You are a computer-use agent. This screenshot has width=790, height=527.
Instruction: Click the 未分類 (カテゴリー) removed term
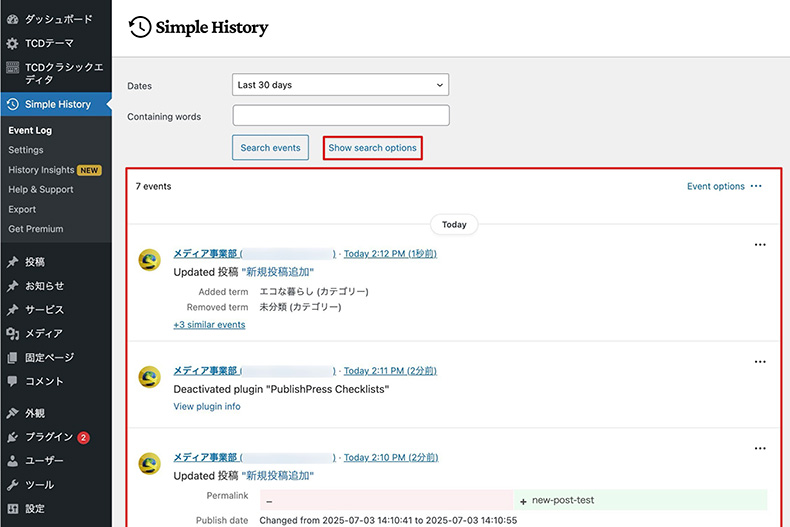pos(300,307)
